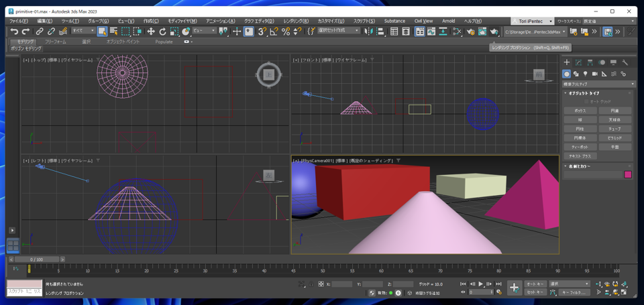Viewport: 644px width, 305px height.
Task: Open the Hierarchy panel tab icon
Action: click(x=590, y=62)
